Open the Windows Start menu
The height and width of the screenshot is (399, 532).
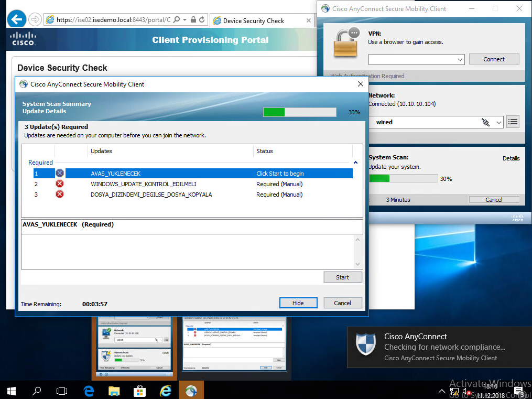point(11,391)
